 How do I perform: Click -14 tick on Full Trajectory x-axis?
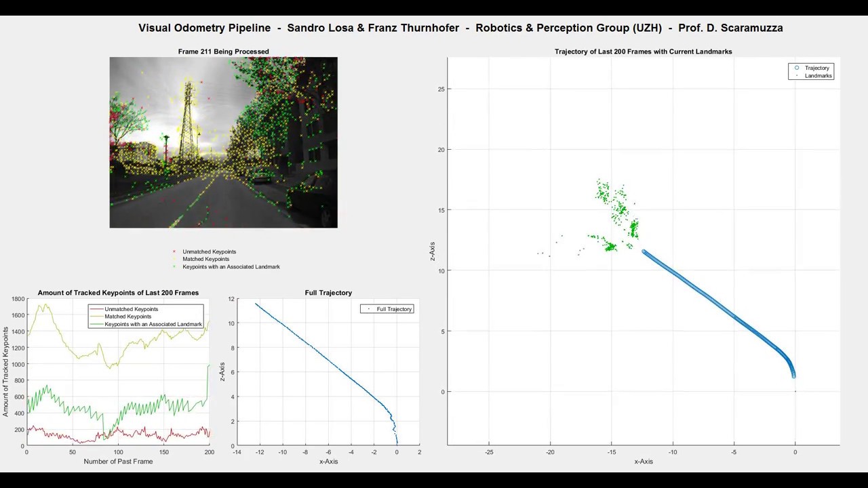point(237,452)
